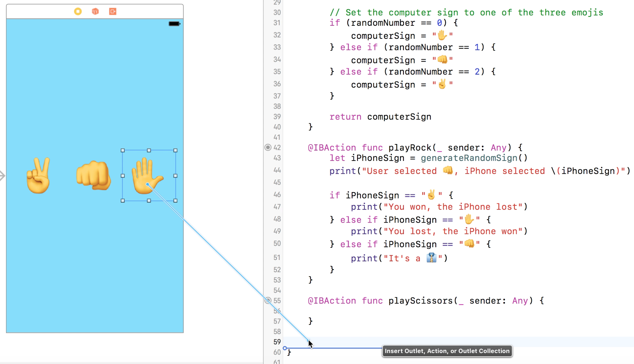The height and width of the screenshot is (364, 634).
Task: Click filled connection circle beside playRock
Action: pos(268,147)
